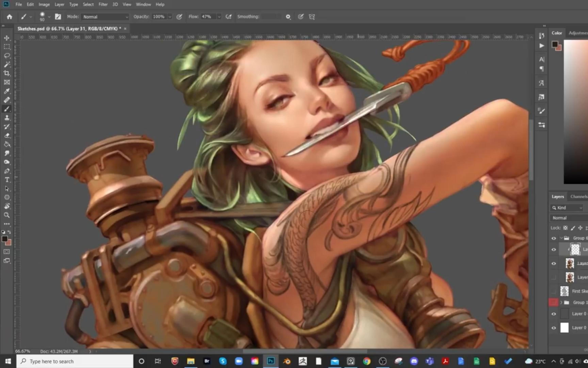Toggle pressure for opacity icon
The image size is (588, 368).
(179, 17)
